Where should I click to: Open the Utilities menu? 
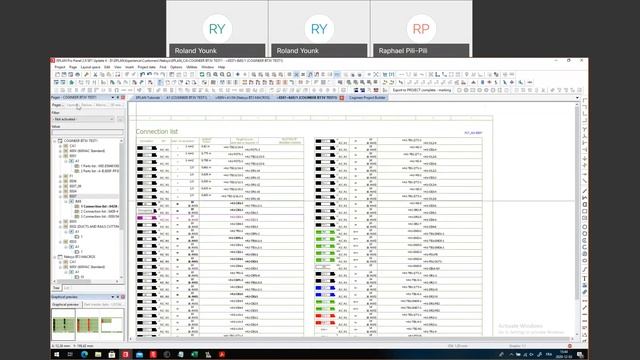[191, 67]
